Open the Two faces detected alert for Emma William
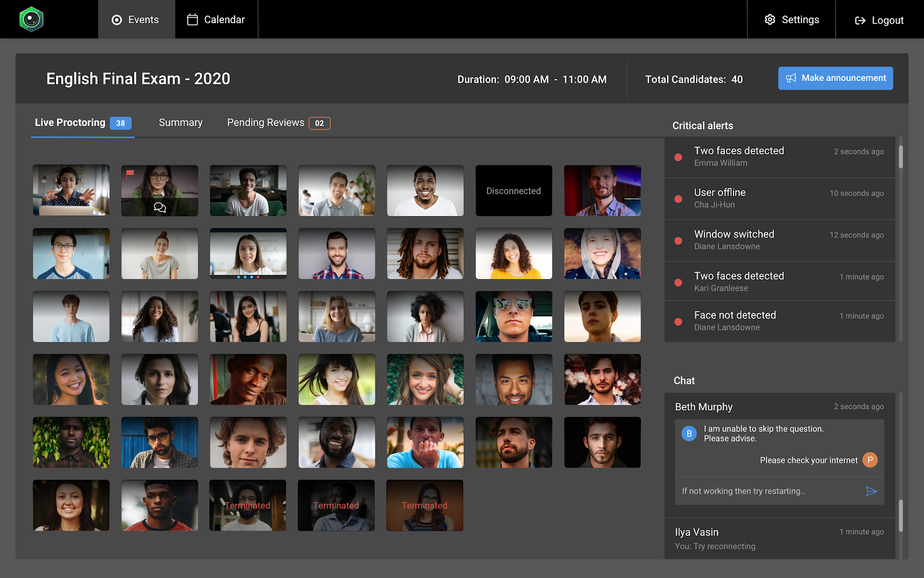The height and width of the screenshot is (578, 924). (779, 157)
